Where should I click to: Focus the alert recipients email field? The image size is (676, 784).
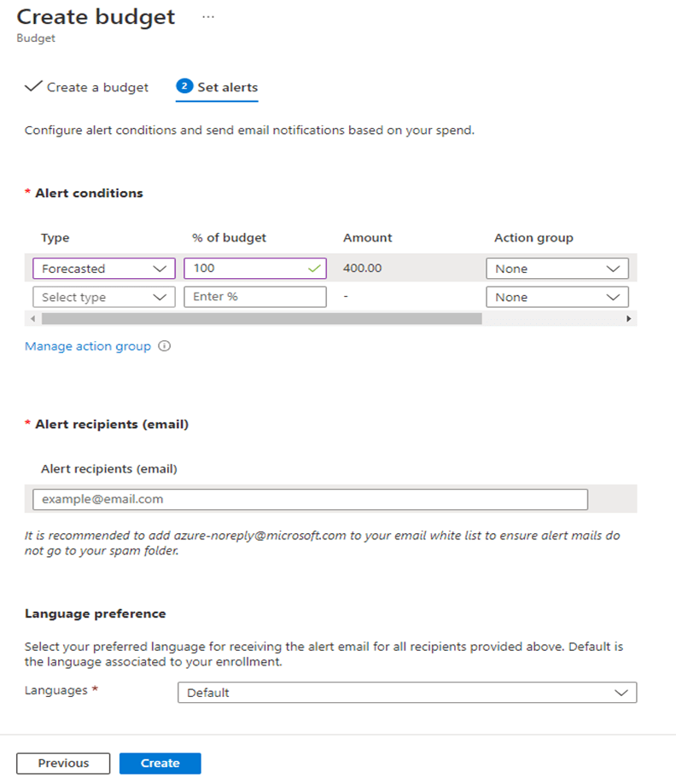click(310, 499)
